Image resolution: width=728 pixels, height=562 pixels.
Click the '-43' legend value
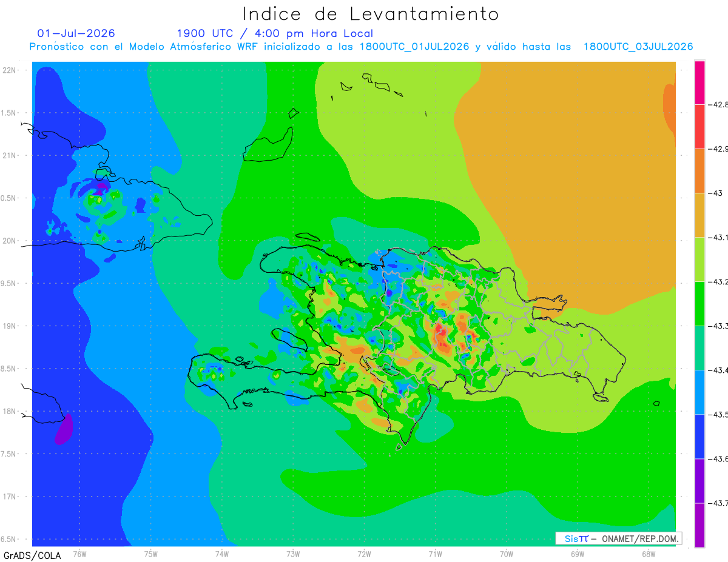(715, 193)
